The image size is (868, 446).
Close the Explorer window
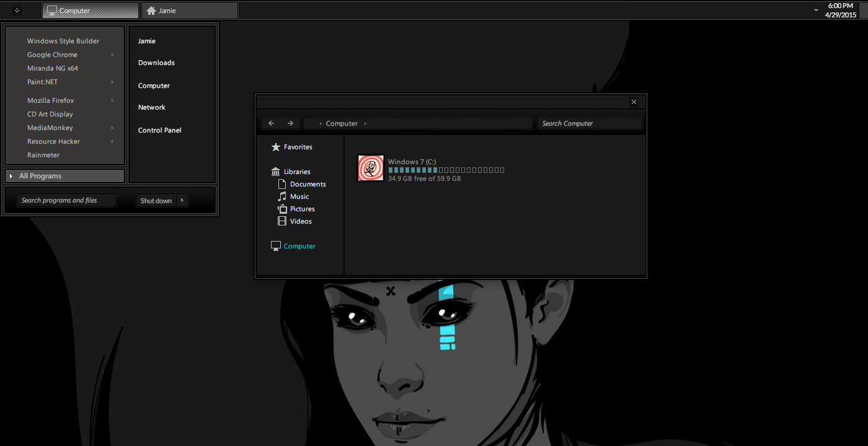(634, 102)
